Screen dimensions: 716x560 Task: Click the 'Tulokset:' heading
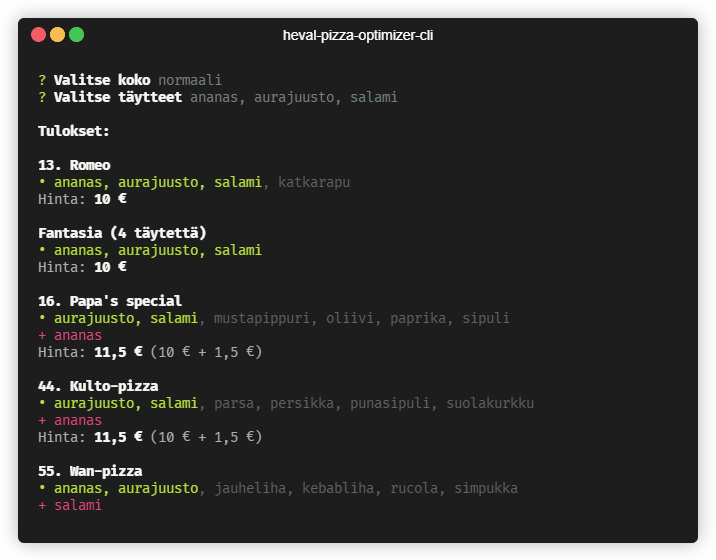click(x=74, y=131)
